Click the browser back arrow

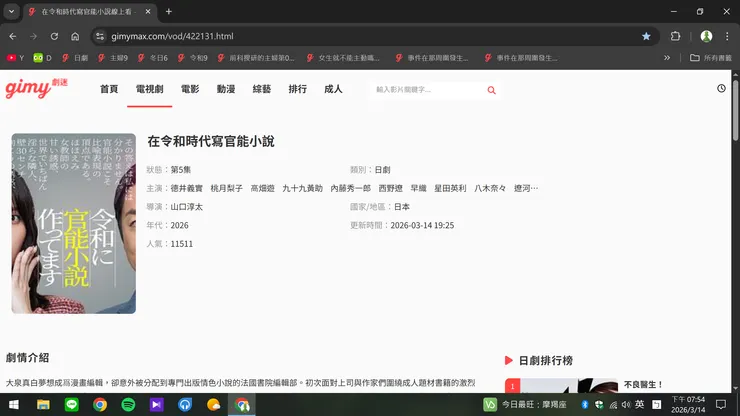pos(13,36)
